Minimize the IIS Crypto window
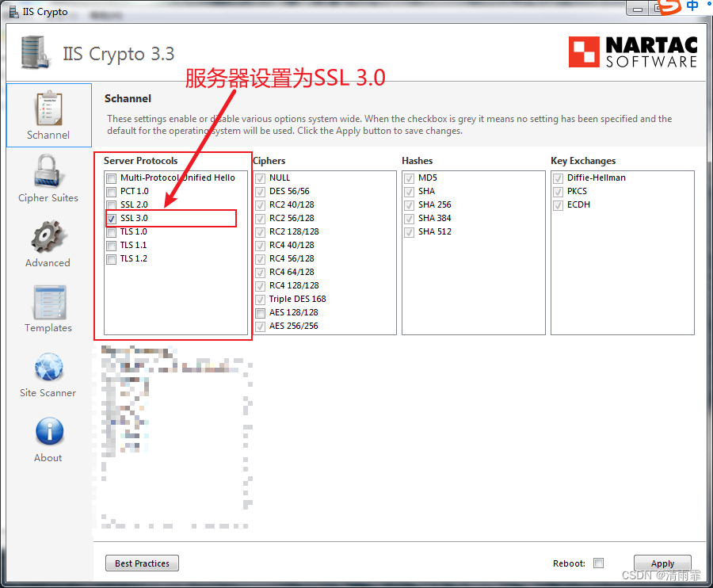 click(638, 9)
